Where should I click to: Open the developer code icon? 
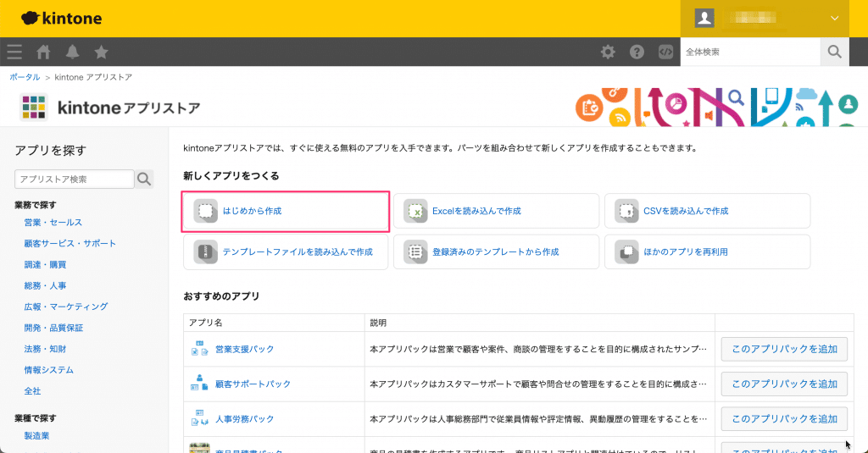(x=665, y=52)
